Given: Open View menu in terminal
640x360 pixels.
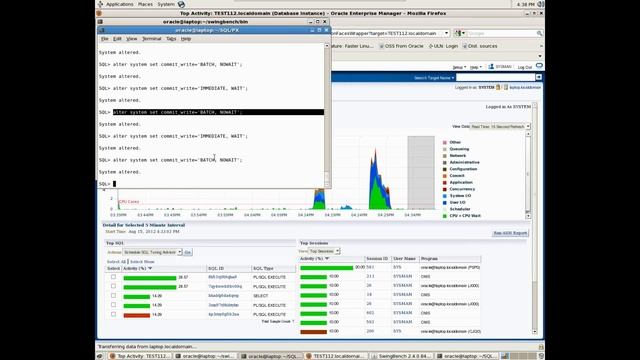Looking at the screenshot, I should click(131, 39).
